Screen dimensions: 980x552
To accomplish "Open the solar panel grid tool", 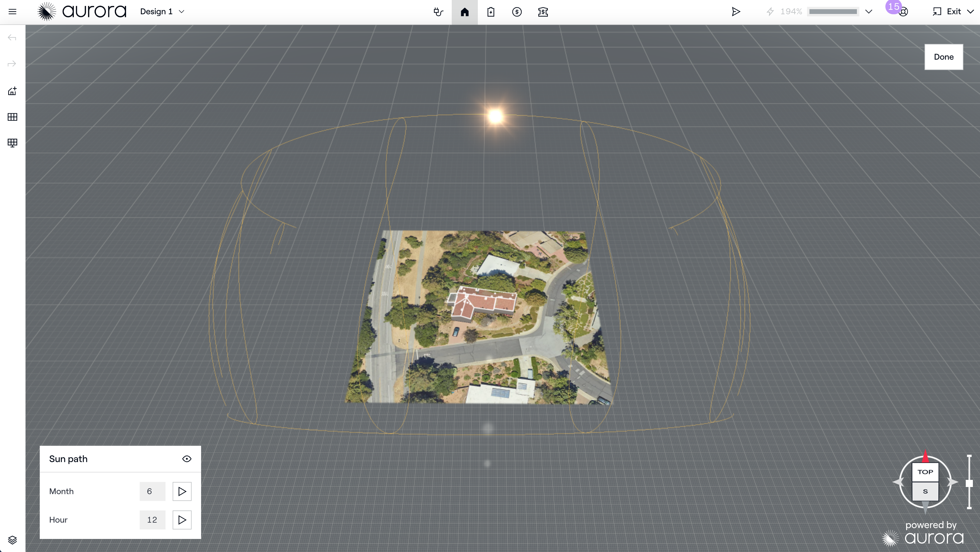I will click(x=12, y=117).
